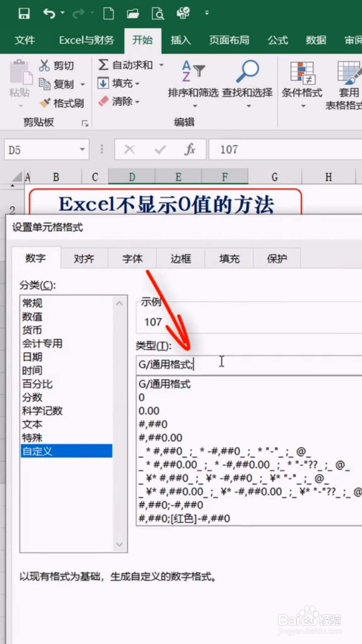Select column G header
362x644 pixels.
tap(275, 177)
